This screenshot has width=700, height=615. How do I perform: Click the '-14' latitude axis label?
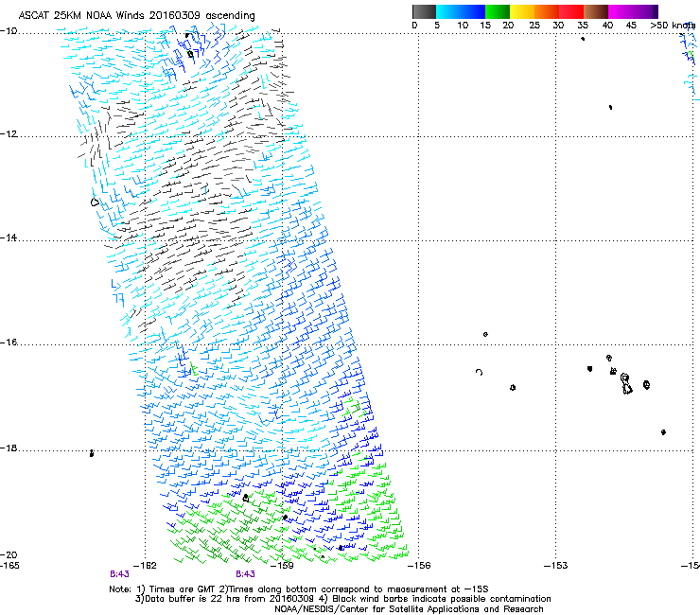(x=9, y=237)
